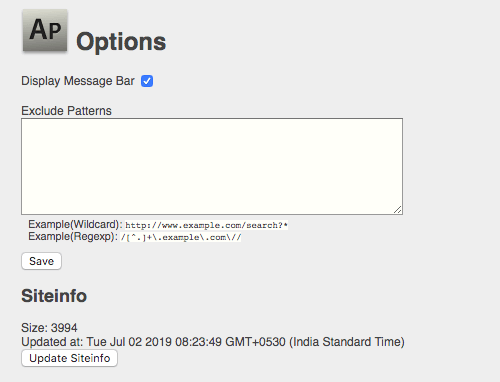The width and height of the screenshot is (500, 382).
Task: Click the regexp example code snippet
Action: (x=181, y=237)
